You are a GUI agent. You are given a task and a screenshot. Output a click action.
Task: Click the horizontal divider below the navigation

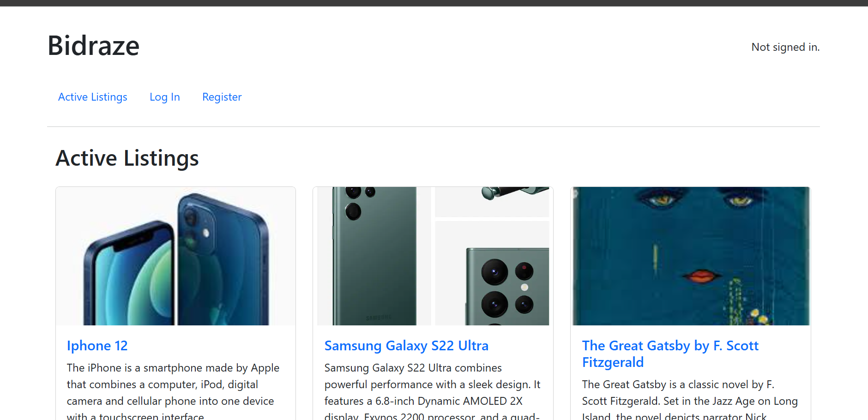433,126
